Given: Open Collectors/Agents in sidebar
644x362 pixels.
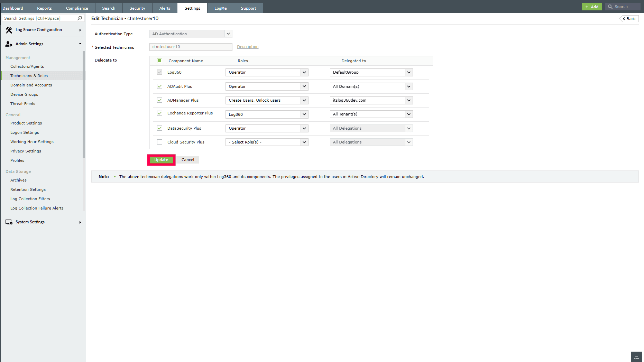Looking at the screenshot, I should pos(27,66).
